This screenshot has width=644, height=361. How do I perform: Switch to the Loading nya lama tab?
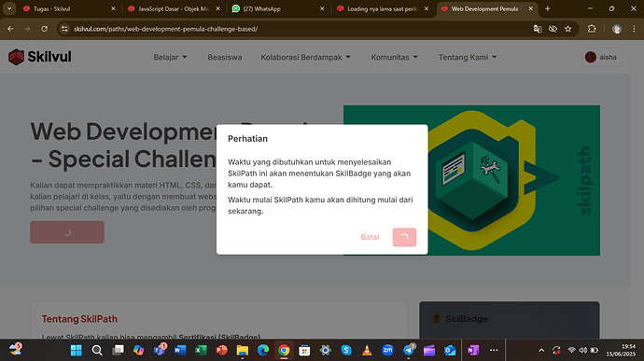382,8
